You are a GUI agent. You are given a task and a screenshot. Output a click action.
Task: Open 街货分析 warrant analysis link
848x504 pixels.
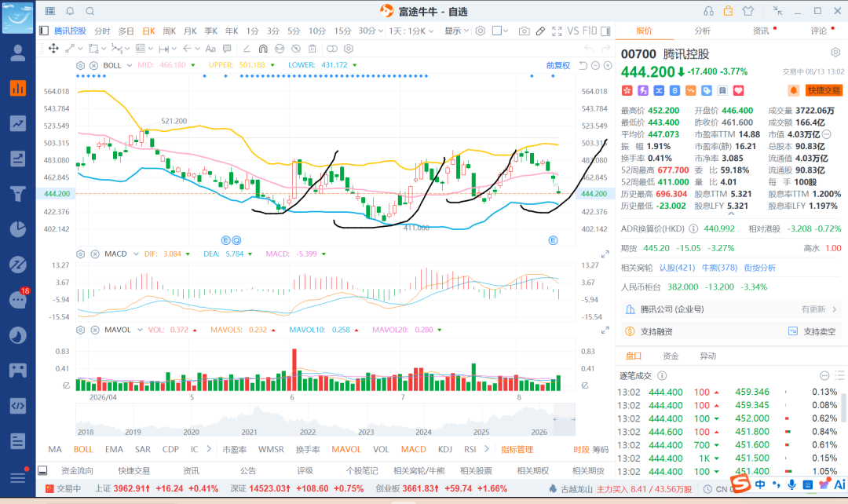tap(760, 268)
